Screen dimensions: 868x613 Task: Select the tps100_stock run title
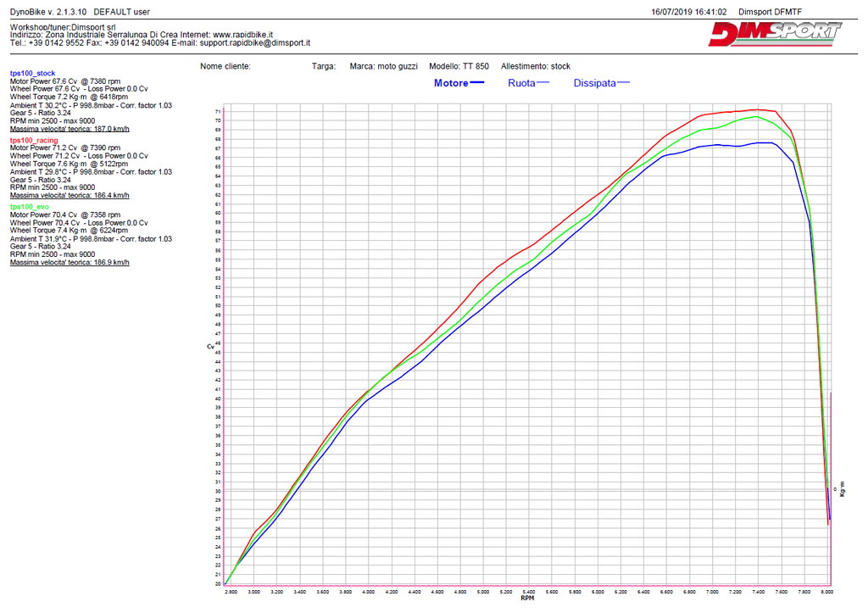(33, 73)
